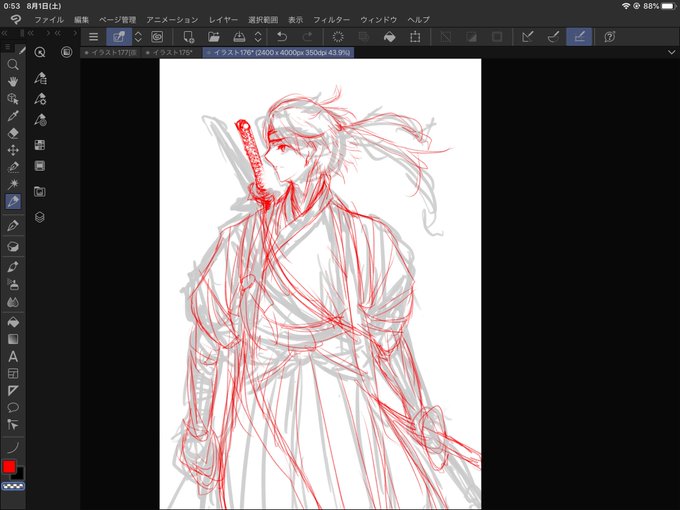The width and height of the screenshot is (680, 510).
Task: Pick the Eyedropper tool
Action: tap(13, 116)
